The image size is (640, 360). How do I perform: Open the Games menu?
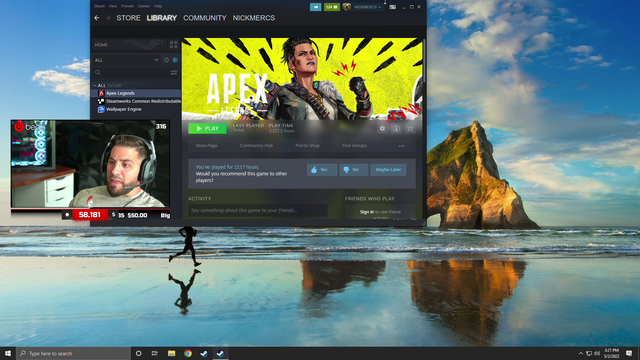(144, 6)
